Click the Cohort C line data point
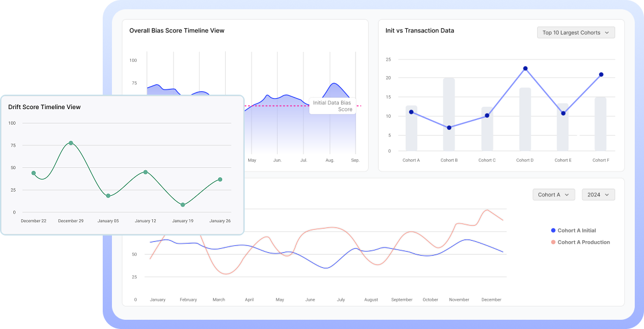644x329 pixels. click(x=487, y=115)
